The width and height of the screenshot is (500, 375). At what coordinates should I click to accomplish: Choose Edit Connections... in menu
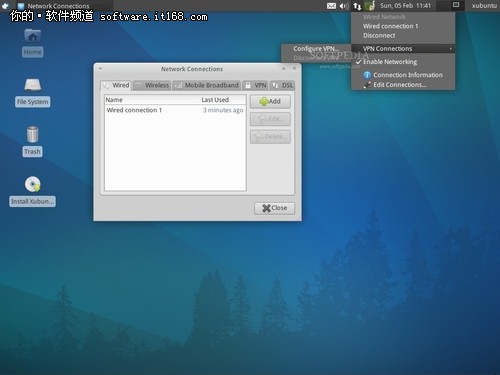pyautogui.click(x=403, y=85)
